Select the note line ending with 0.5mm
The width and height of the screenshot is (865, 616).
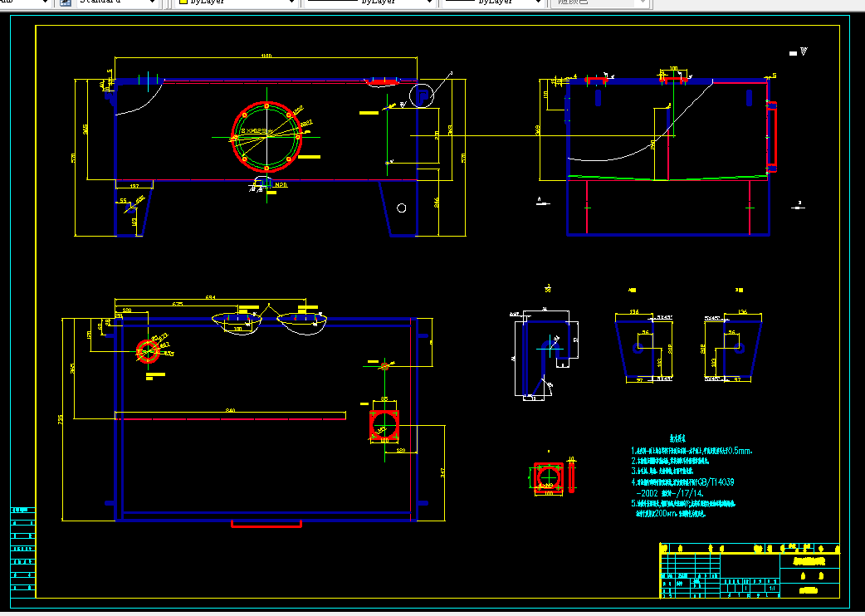(x=692, y=451)
